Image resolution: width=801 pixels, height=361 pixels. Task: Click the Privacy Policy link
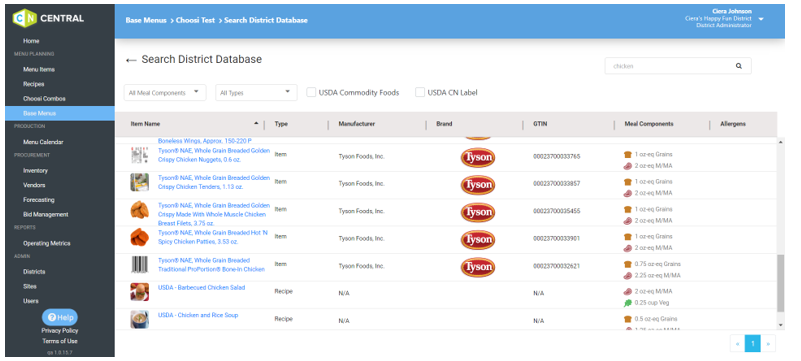pyautogui.click(x=60, y=331)
